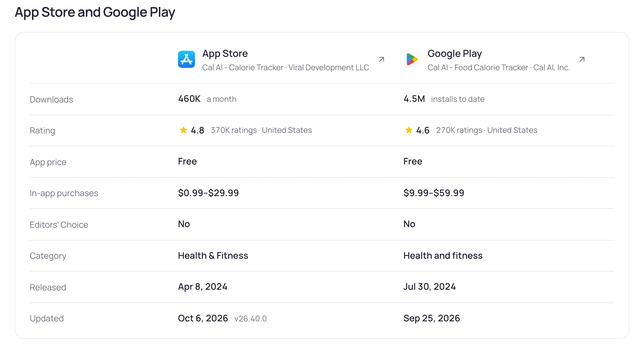Click '370K ratings · United States'
644x346 pixels.
(x=261, y=130)
